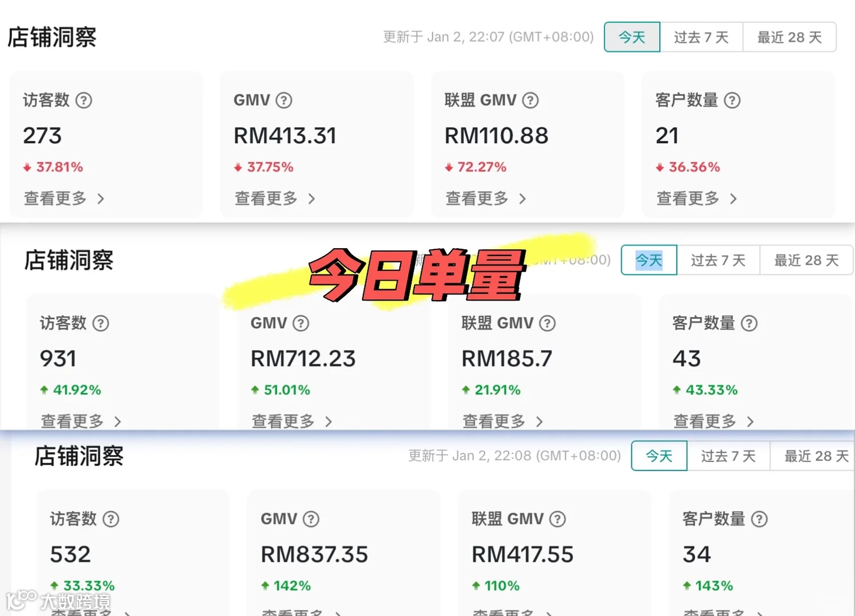
Task: Click the 联盟 GMV value RM110.88
Action: [496, 136]
